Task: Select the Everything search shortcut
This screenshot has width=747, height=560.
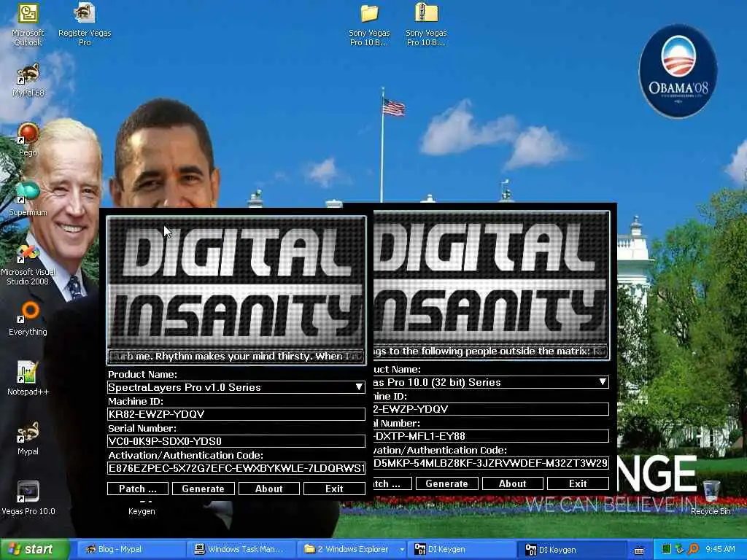Action: click(x=28, y=319)
